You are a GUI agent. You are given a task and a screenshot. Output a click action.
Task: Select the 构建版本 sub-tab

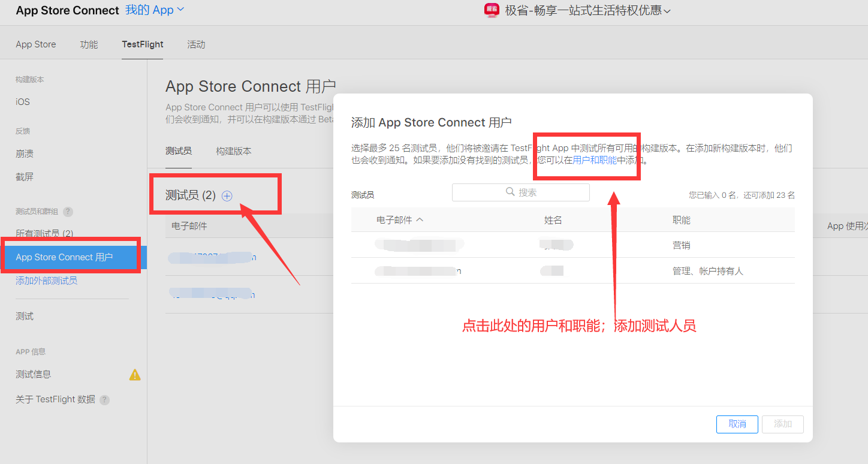[234, 151]
